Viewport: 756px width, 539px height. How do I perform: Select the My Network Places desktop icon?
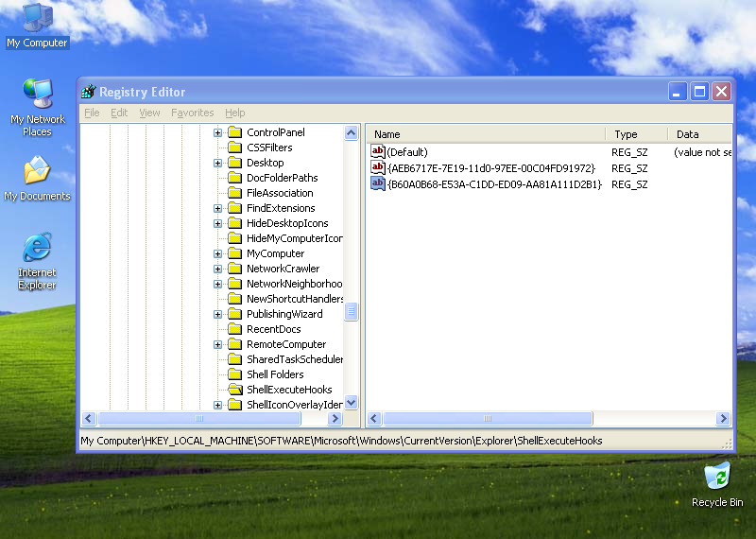(37, 107)
